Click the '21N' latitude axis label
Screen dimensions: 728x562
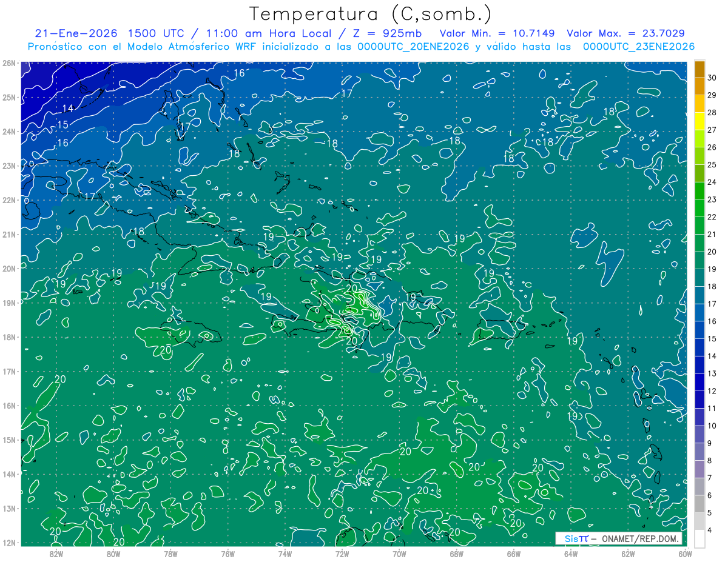[x=9, y=234]
